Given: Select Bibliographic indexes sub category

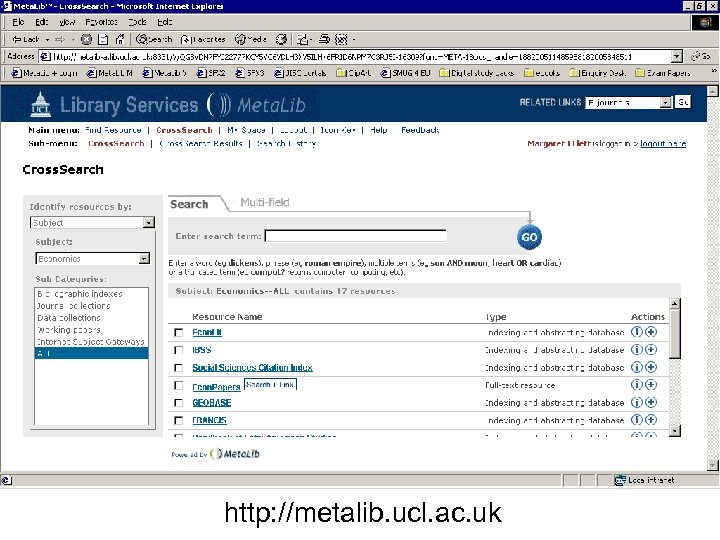Looking at the screenshot, I should point(80,294).
